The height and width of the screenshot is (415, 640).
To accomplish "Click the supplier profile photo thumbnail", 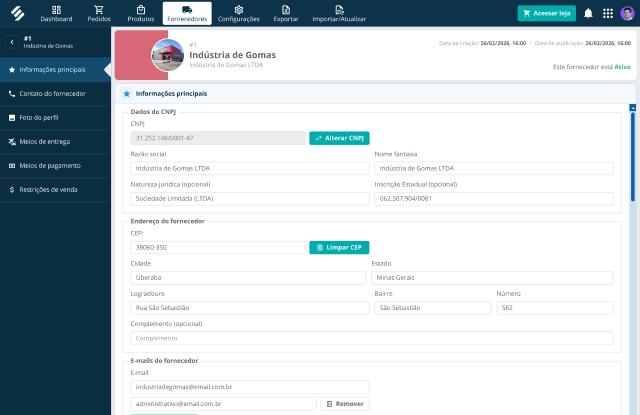I will tap(168, 55).
